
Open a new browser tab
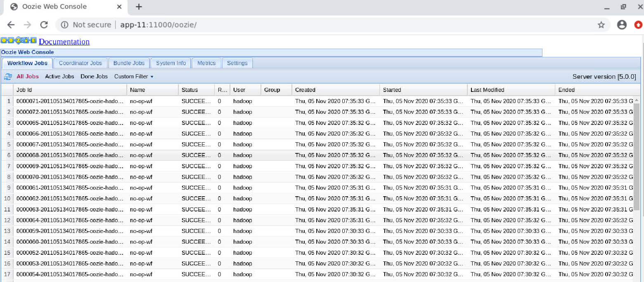tap(139, 7)
